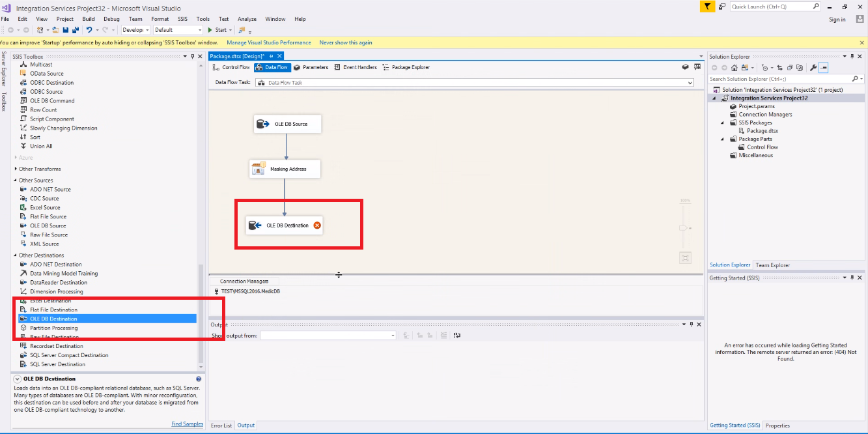Image resolution: width=868 pixels, height=434 pixels.
Task: Switch to the Parameters tab
Action: point(311,67)
